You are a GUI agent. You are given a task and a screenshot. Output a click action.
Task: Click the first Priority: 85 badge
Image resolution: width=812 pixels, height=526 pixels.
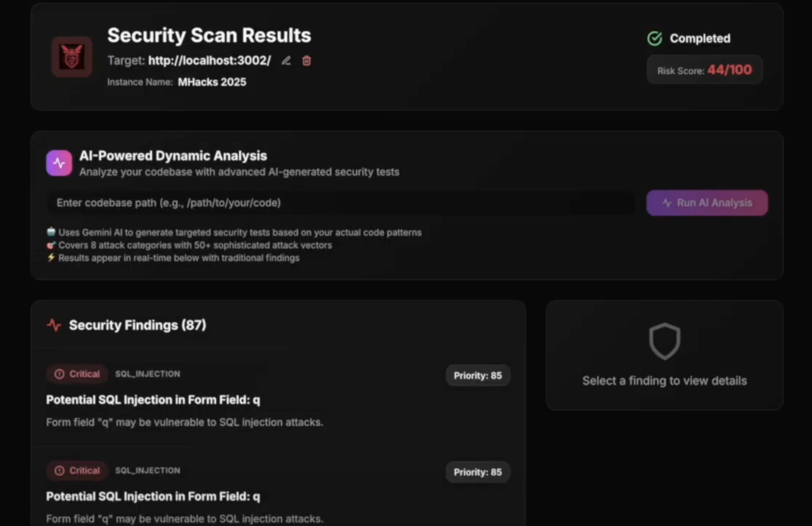(478, 376)
